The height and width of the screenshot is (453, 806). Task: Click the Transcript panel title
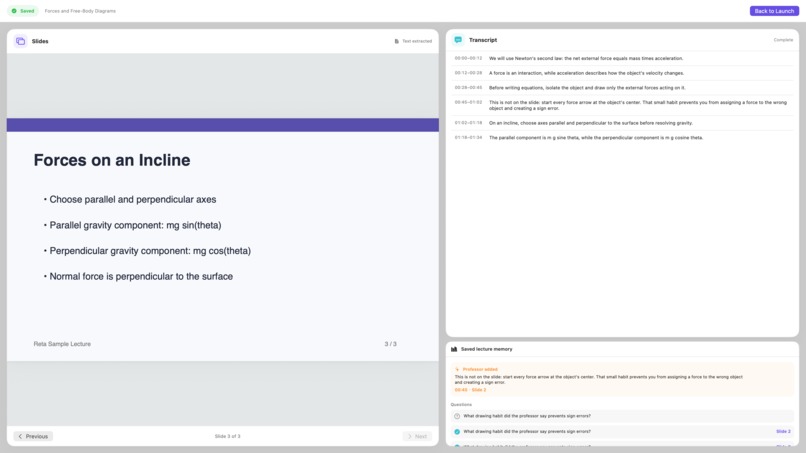click(483, 40)
